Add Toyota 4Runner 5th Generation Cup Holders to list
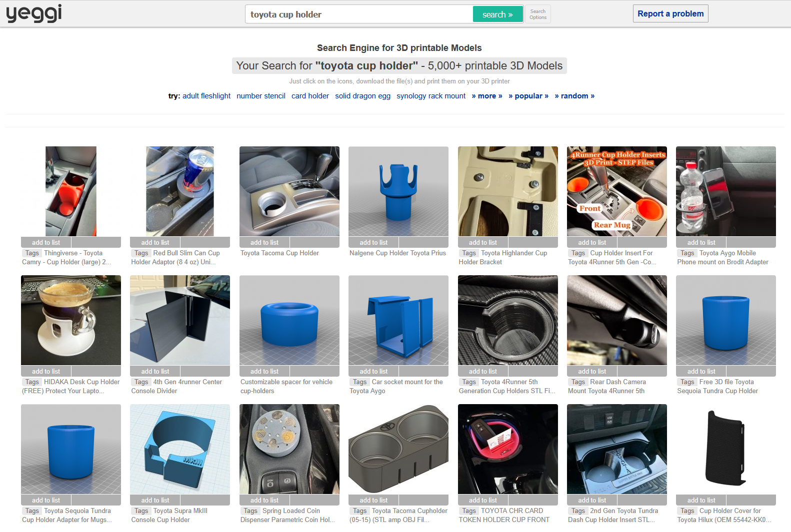Screen dimensions: 791x532 pos(483,371)
